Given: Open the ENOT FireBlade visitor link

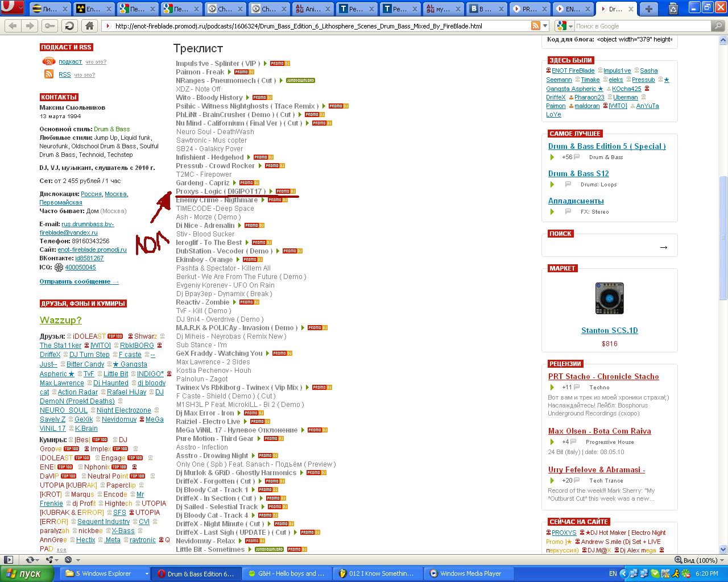Looking at the screenshot, I should (x=573, y=70).
